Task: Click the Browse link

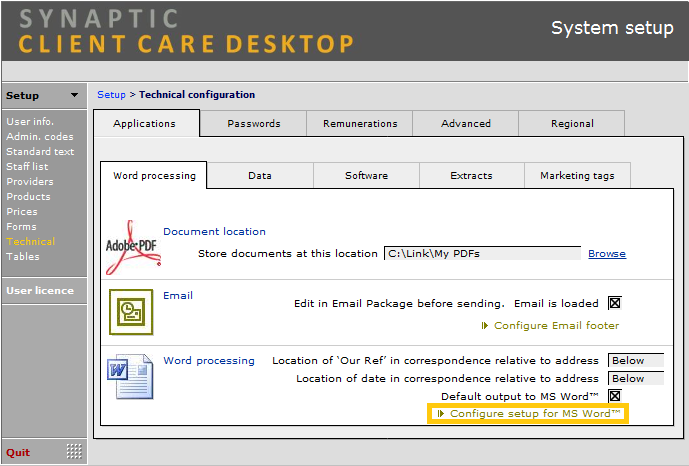Action: pyautogui.click(x=607, y=253)
